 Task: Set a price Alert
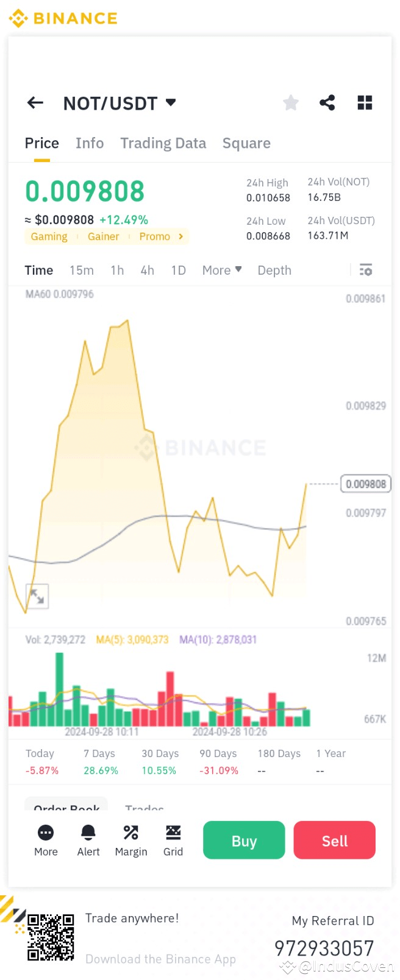coord(88,833)
